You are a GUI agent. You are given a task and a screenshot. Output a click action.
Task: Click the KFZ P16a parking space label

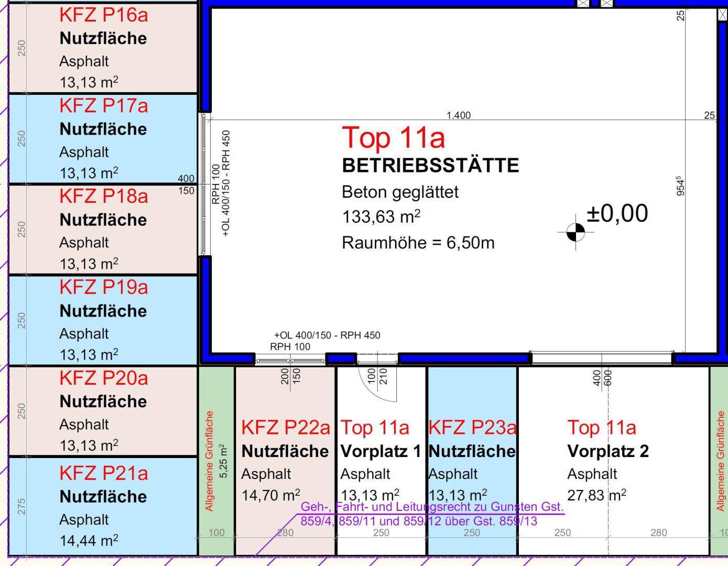103,15
